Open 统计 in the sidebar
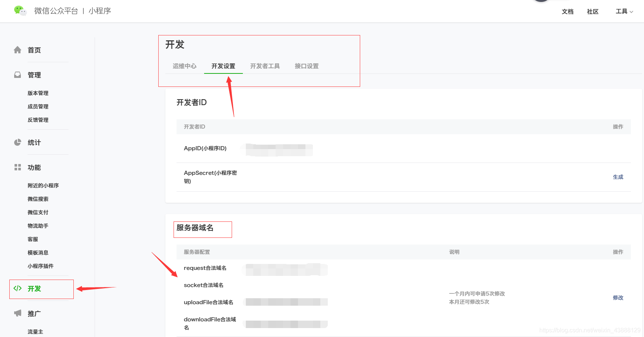Viewport: 644px width, 337px height. (34, 142)
